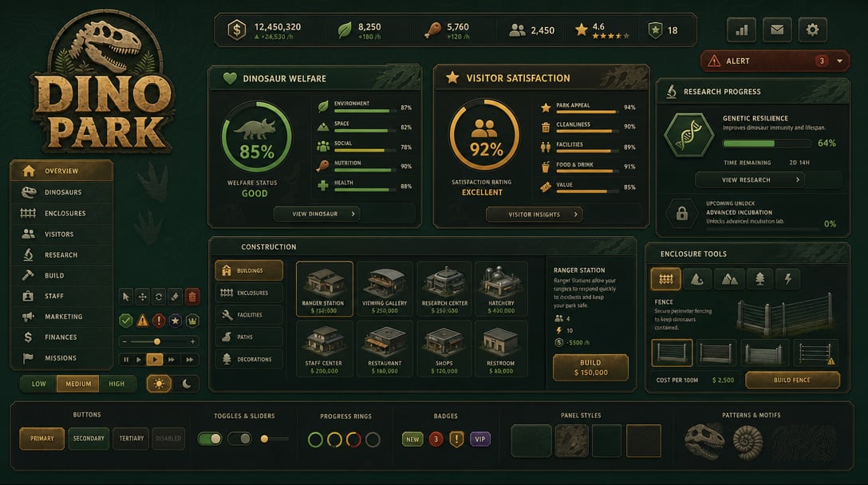Click the star filter icon
This screenshot has width=868, height=485.
175,320
